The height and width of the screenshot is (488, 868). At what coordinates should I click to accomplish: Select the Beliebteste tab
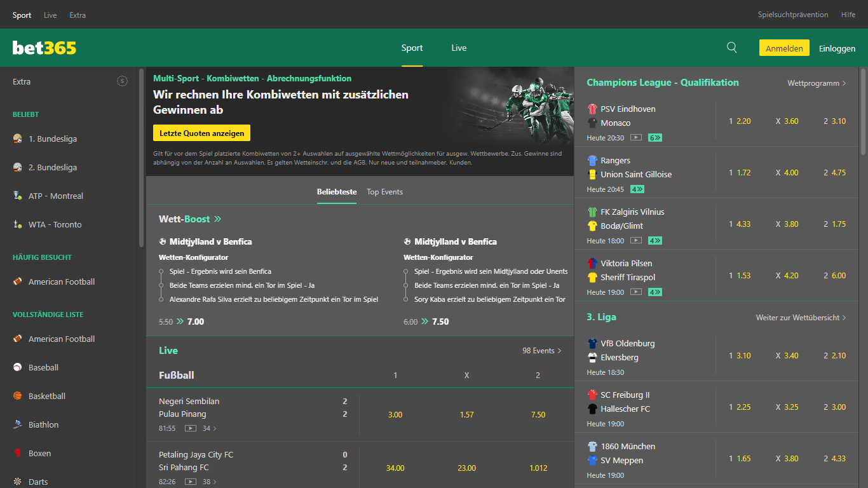click(337, 192)
